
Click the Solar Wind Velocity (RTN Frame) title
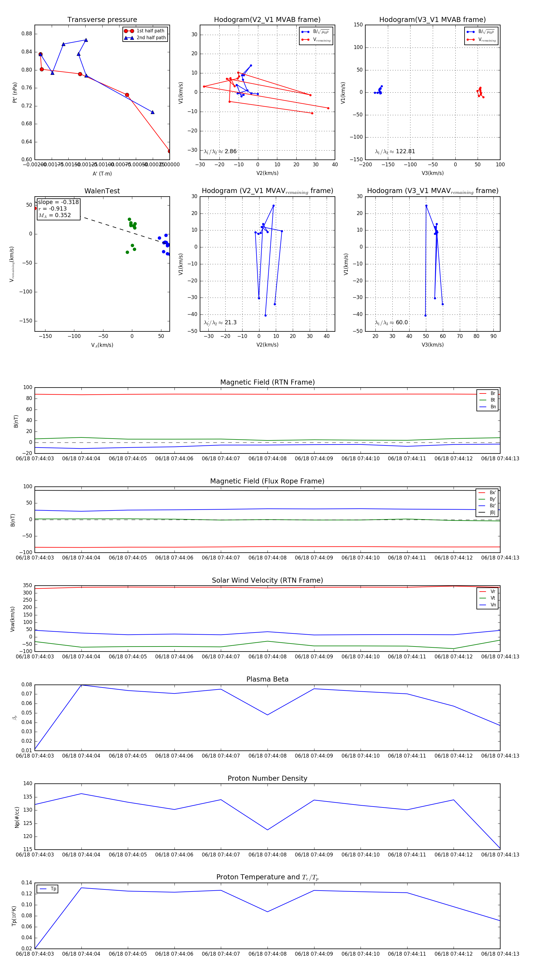coord(267,580)
